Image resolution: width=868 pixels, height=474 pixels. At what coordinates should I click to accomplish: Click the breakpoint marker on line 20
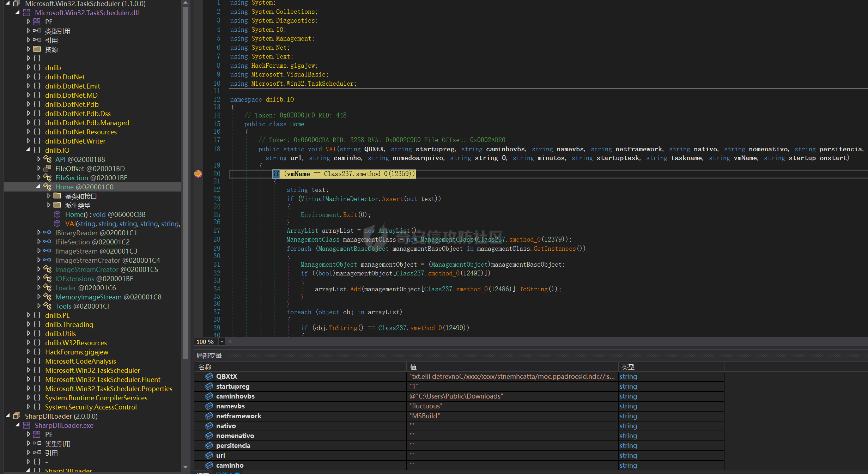(x=198, y=174)
